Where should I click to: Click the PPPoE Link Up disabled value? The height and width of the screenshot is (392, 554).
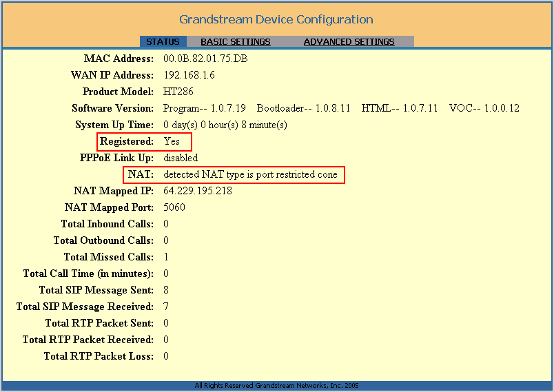point(181,158)
